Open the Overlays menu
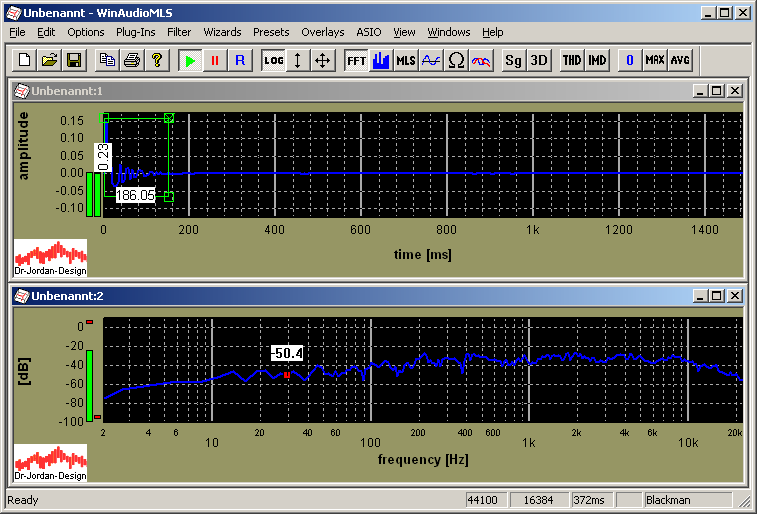 [322, 32]
